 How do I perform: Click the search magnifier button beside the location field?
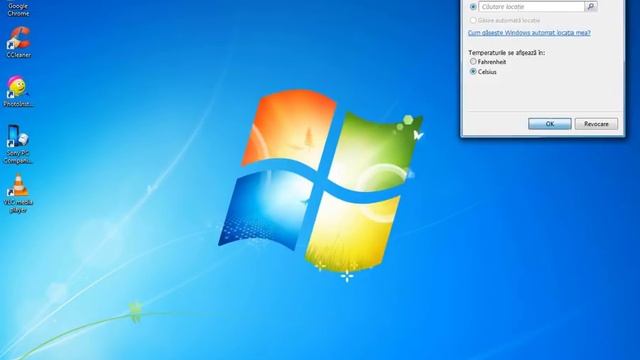coord(591,7)
